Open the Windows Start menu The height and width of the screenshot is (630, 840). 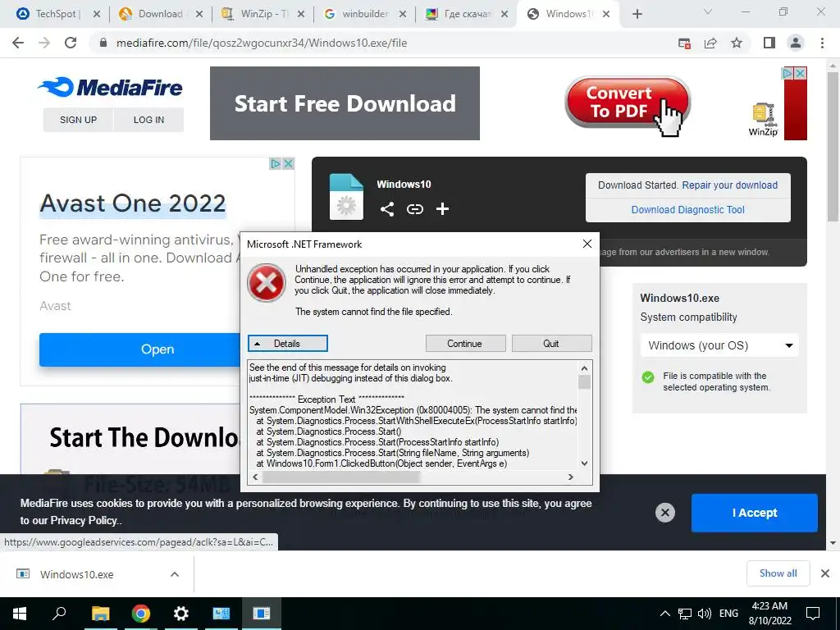20,614
